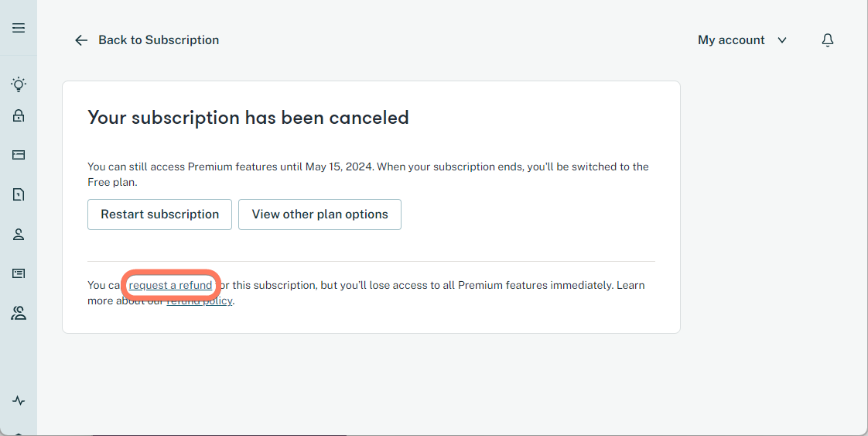Open the ID card sidebar icon
This screenshot has width=868, height=436.
click(19, 273)
